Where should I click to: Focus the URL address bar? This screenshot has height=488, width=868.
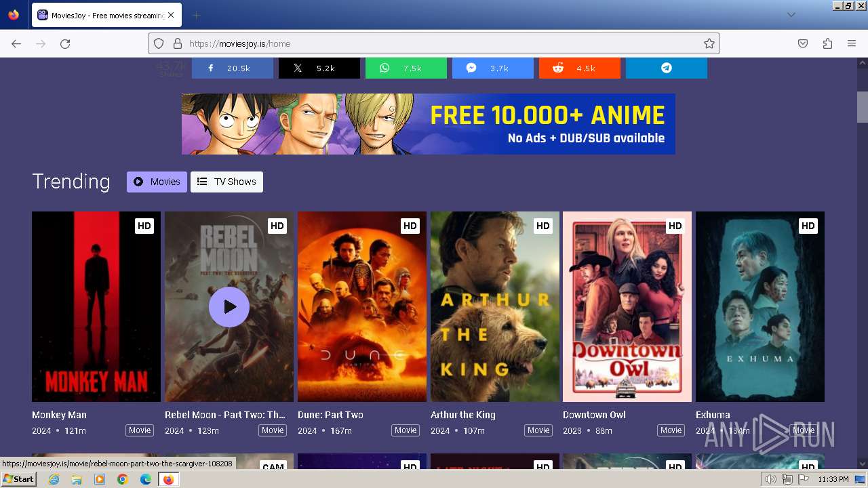[434, 43]
